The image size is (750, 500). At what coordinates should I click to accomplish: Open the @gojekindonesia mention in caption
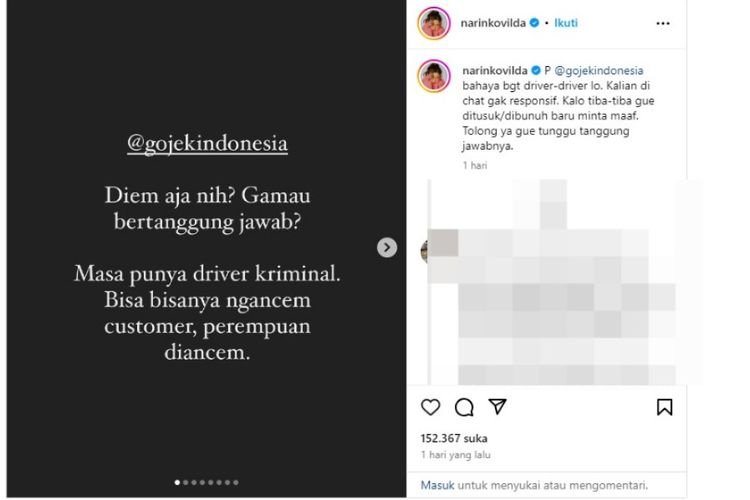(x=598, y=71)
